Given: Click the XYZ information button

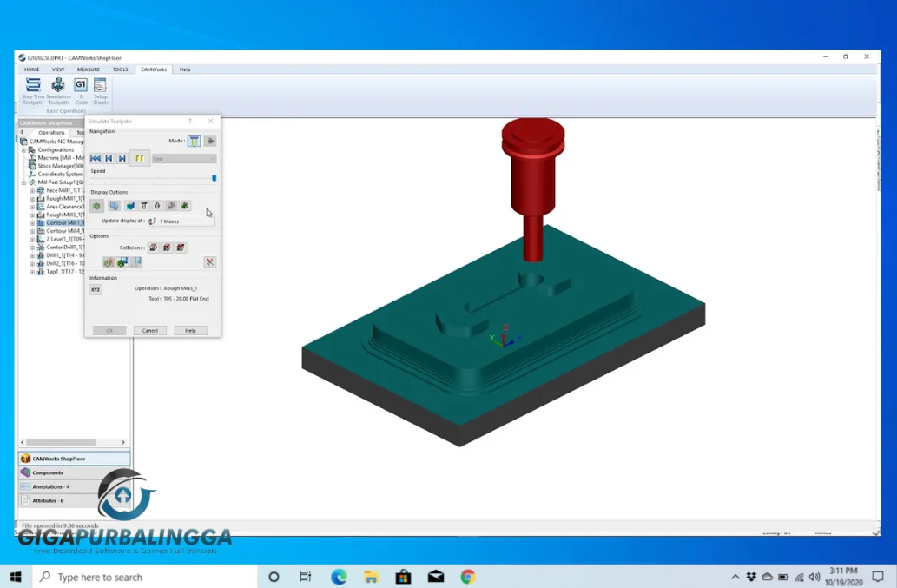Looking at the screenshot, I should [x=96, y=289].
